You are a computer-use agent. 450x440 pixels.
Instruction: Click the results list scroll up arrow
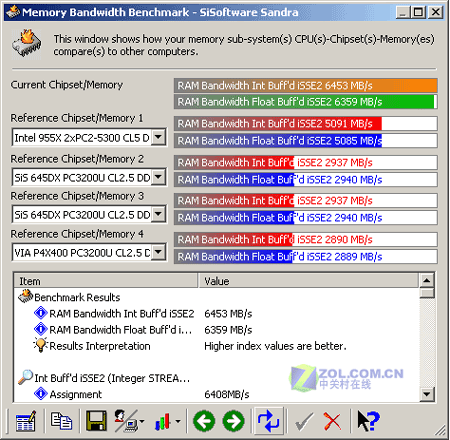(427, 281)
